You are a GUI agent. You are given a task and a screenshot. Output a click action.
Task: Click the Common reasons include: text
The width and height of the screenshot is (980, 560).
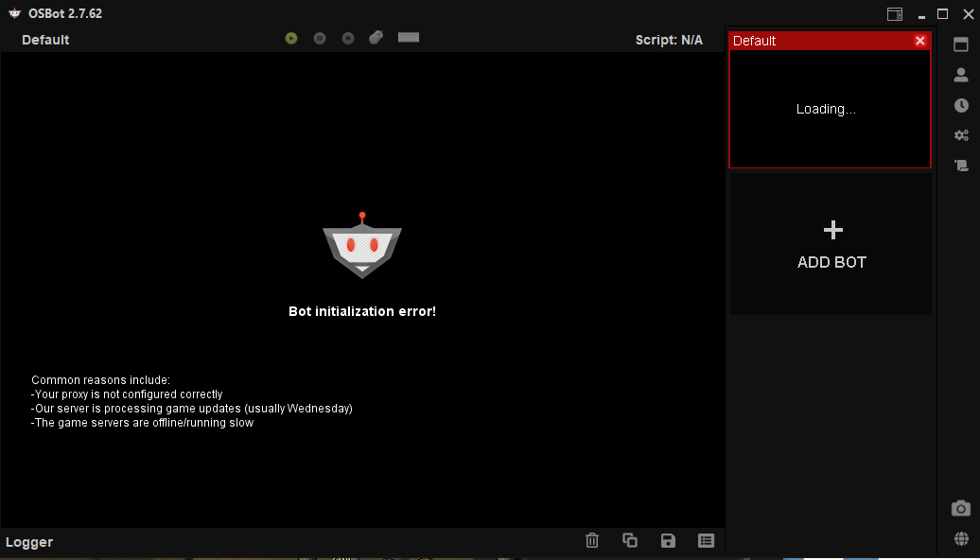100,380
